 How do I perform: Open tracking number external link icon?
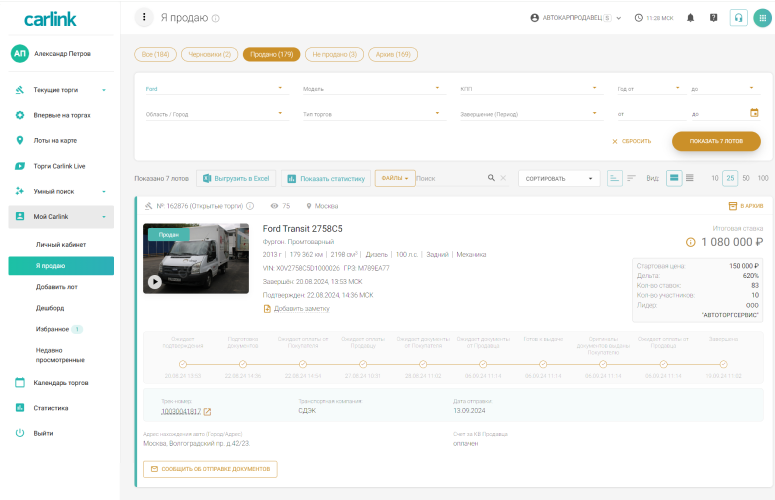pos(208,411)
